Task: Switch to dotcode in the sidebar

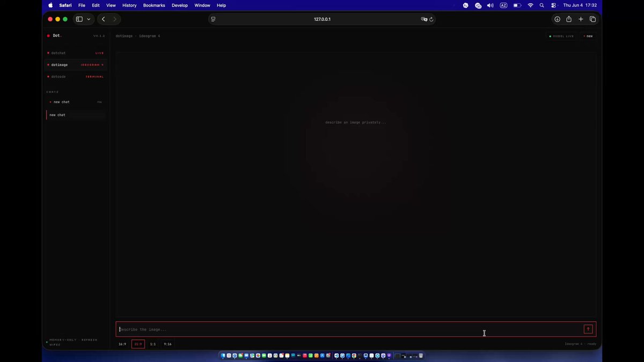Action: [x=76, y=77]
